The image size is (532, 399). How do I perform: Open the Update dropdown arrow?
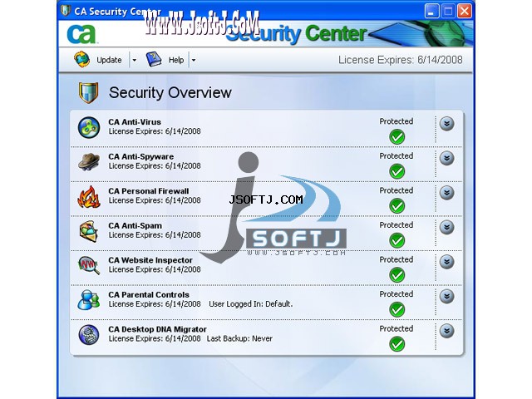[x=135, y=60]
